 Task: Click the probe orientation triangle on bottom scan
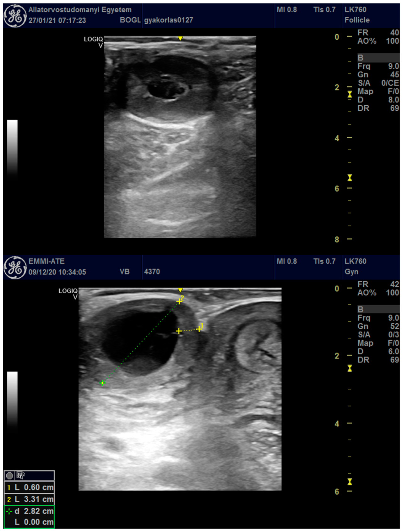(180, 290)
